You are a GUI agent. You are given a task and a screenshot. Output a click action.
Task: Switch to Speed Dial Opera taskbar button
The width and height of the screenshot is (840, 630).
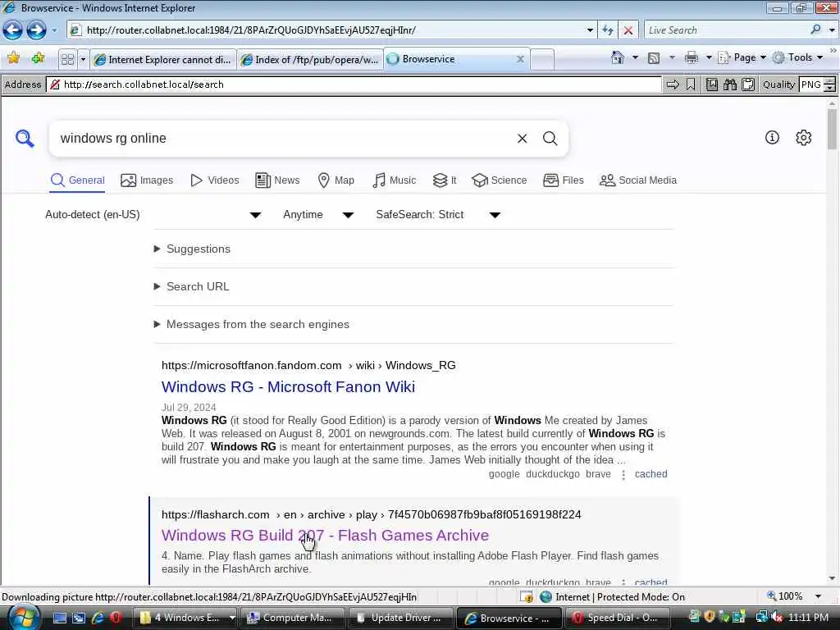[616, 618]
